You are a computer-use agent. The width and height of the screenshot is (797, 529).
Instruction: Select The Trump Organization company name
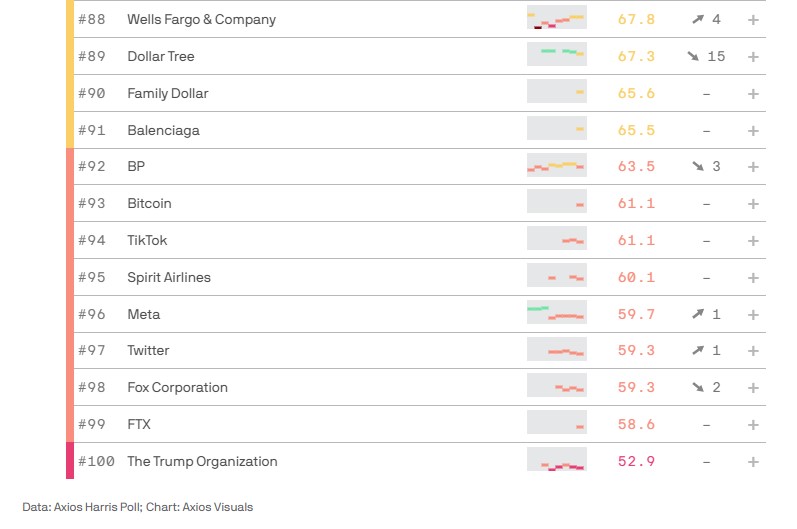(x=202, y=462)
